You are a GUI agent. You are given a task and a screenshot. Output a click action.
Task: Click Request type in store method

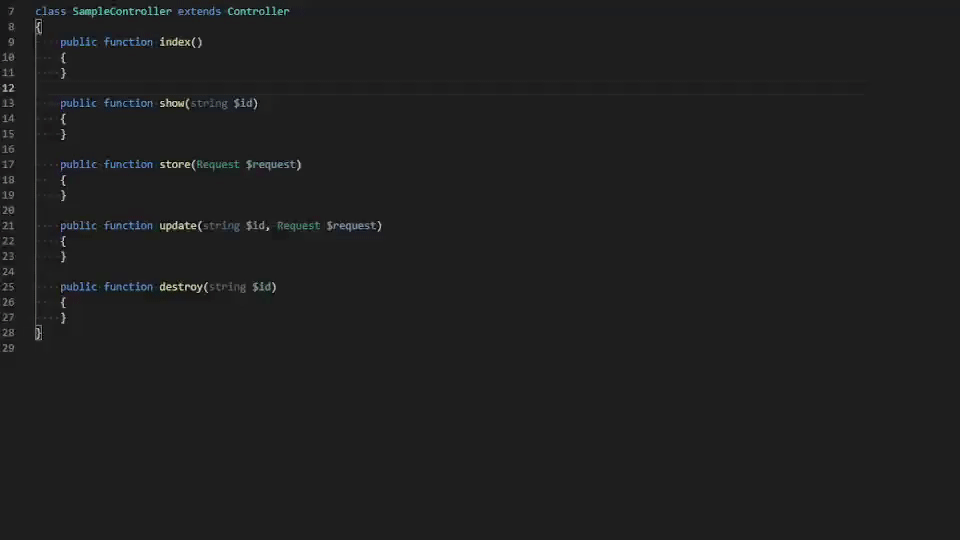218,164
